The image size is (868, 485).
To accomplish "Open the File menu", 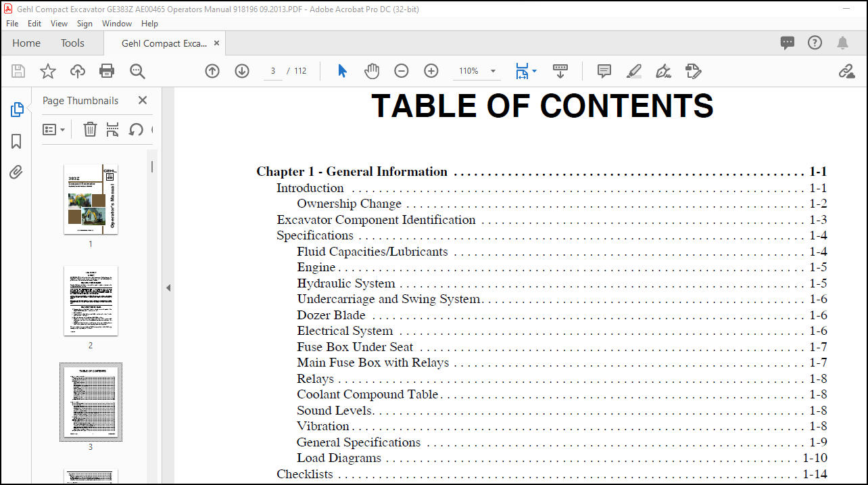I will [x=12, y=23].
